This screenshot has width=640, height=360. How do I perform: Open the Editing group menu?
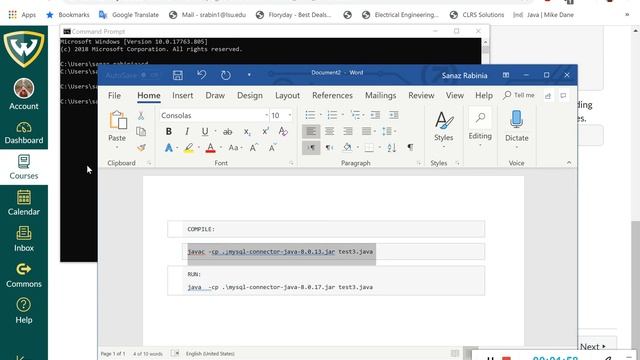point(480,129)
